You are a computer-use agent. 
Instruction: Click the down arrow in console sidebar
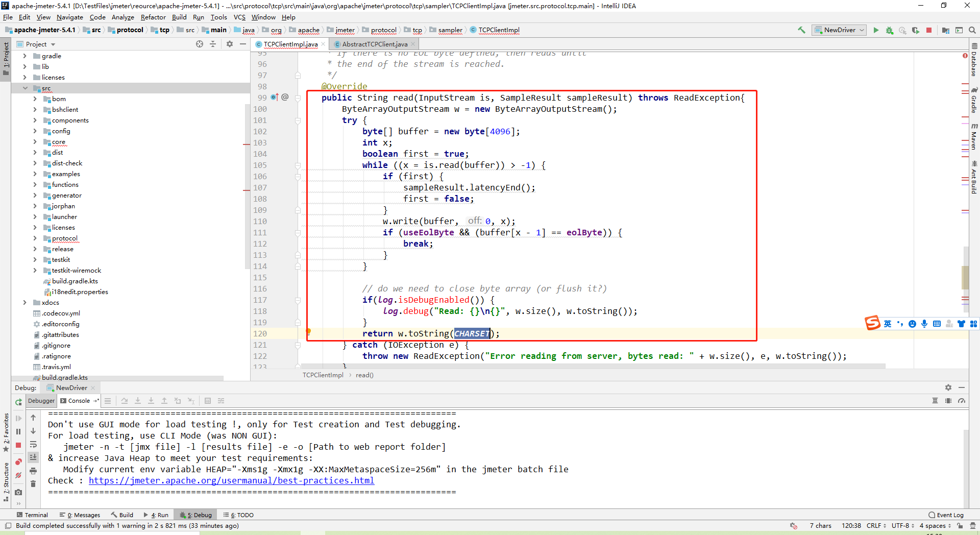[33, 431]
